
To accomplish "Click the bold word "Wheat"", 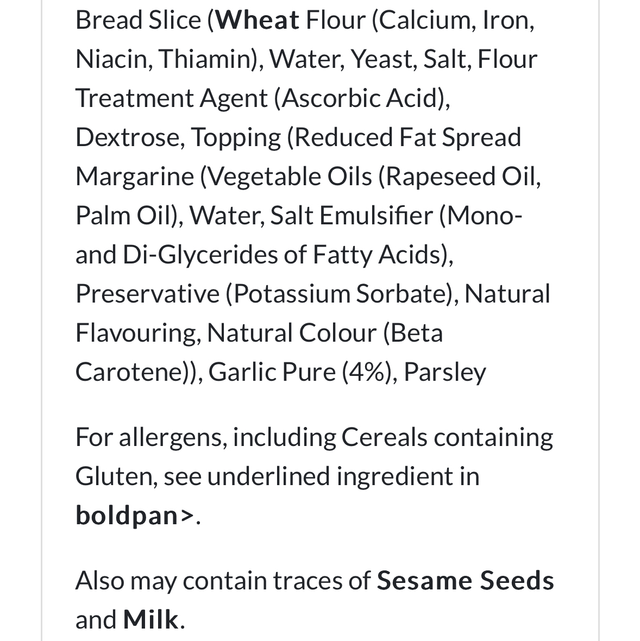I will tap(258, 20).
